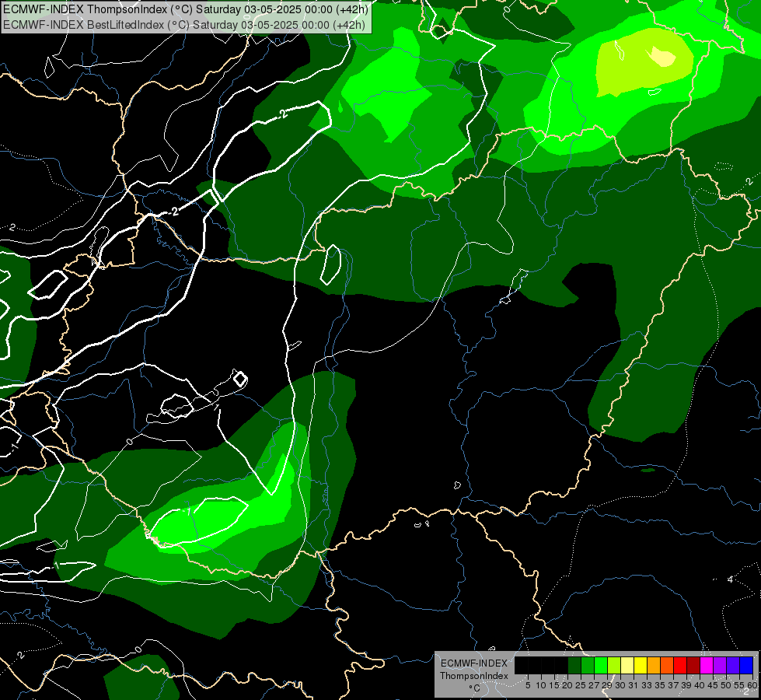Pick the magenta 40–45 legend swatch
Screen dimensions: 761x700
[706, 665]
